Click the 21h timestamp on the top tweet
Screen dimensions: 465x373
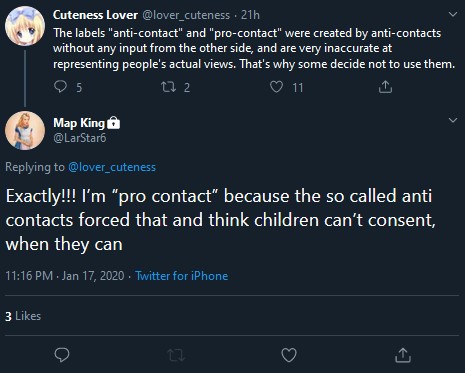pyautogui.click(x=250, y=15)
